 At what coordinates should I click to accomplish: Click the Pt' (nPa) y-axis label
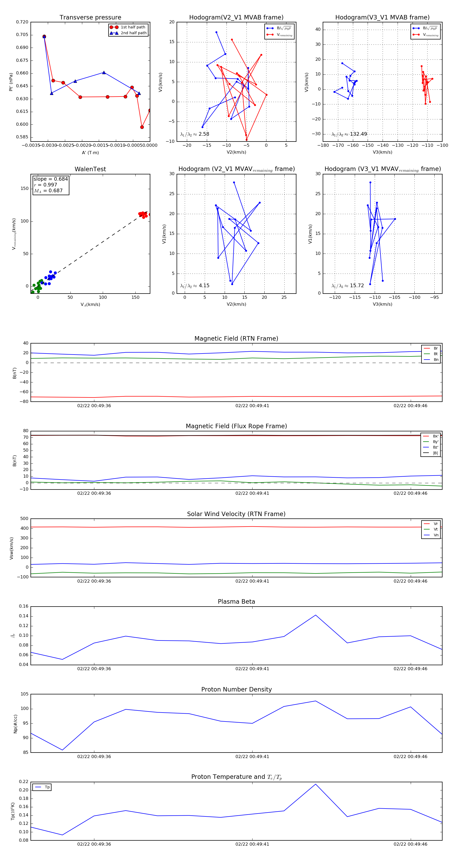pyautogui.click(x=11, y=82)
